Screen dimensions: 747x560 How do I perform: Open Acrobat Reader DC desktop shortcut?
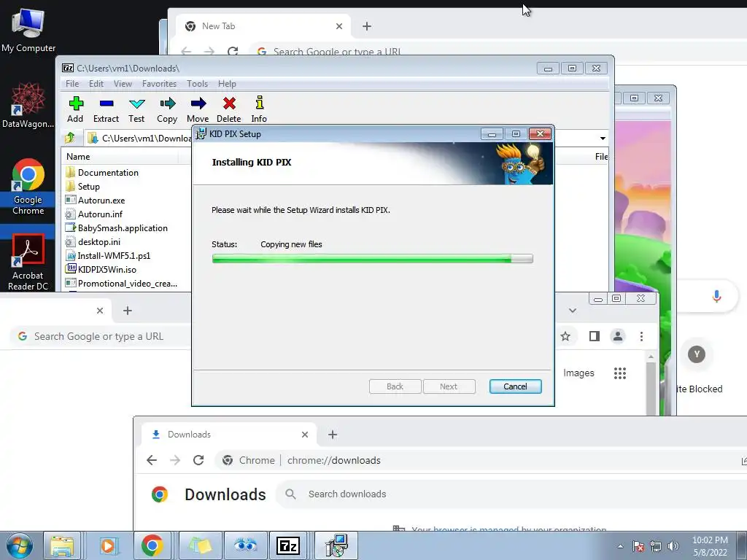[28, 262]
